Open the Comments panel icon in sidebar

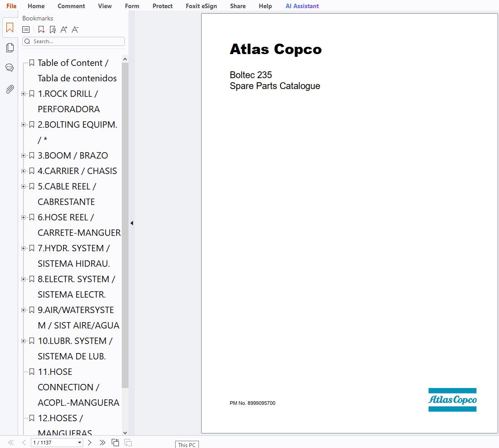click(10, 68)
